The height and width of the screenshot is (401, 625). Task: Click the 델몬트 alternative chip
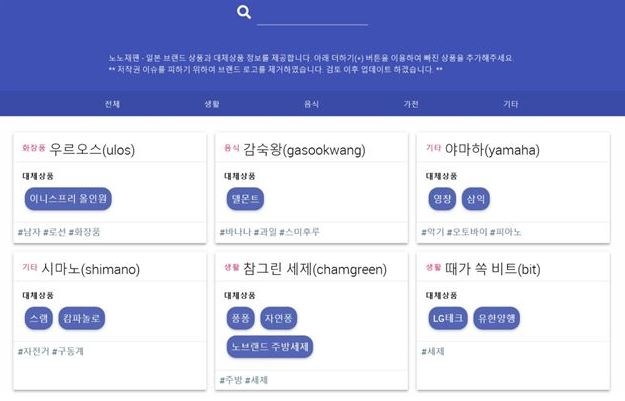[245, 199]
